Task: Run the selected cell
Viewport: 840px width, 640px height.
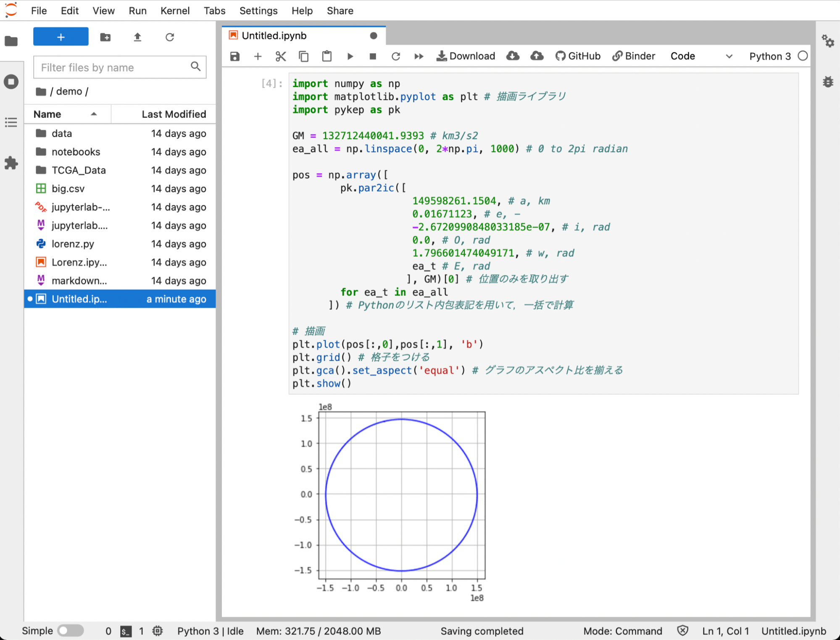Action: (x=350, y=56)
